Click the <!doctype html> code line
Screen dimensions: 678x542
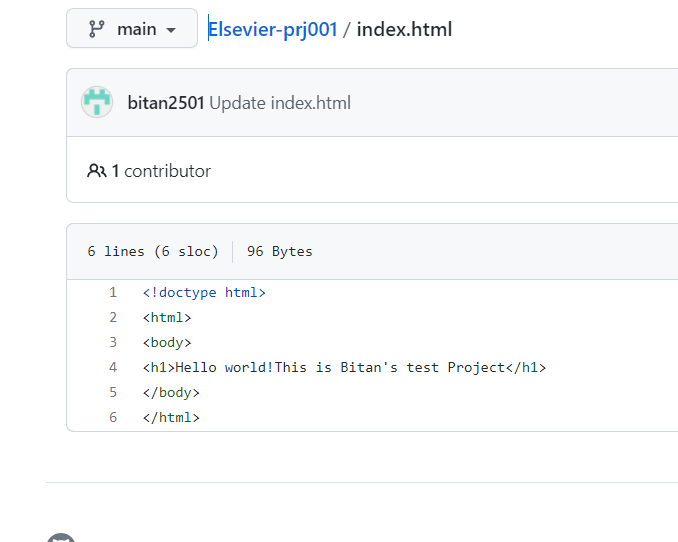204,293
